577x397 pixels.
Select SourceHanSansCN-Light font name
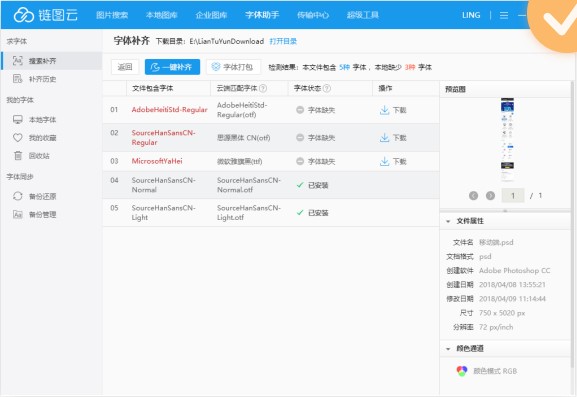point(163,213)
